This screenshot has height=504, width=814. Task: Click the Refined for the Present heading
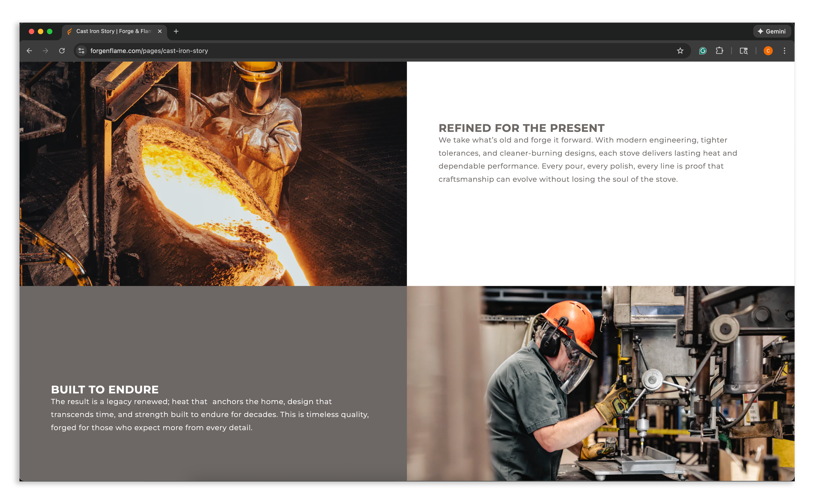521,128
